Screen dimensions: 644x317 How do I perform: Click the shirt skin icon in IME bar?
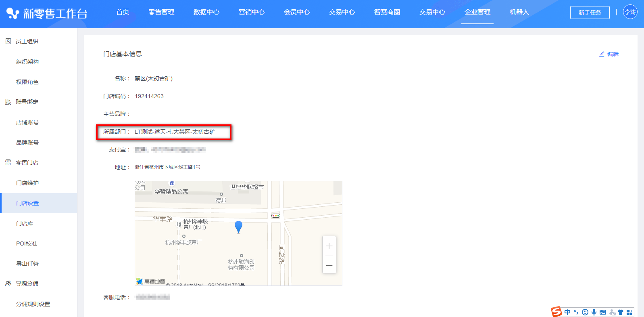click(621, 312)
